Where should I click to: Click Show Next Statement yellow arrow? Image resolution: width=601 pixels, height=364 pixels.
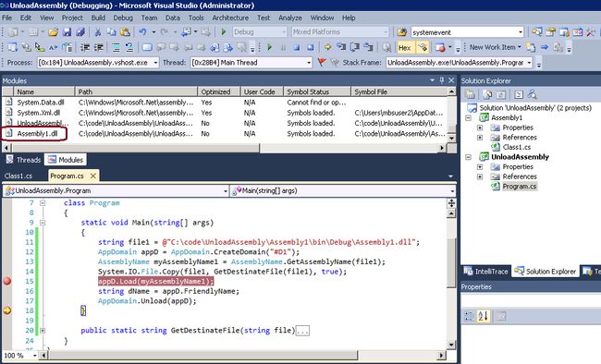point(327,47)
